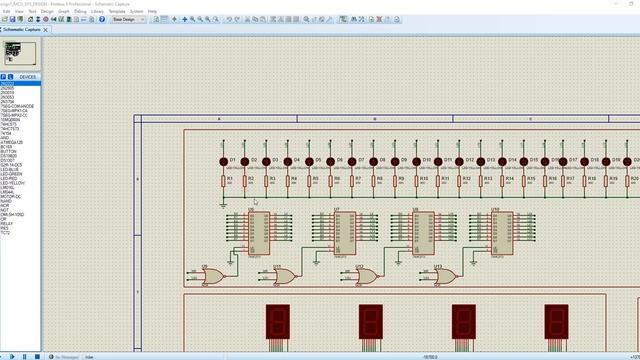Click the P pick devices button
The image size is (640, 360).
3,77
